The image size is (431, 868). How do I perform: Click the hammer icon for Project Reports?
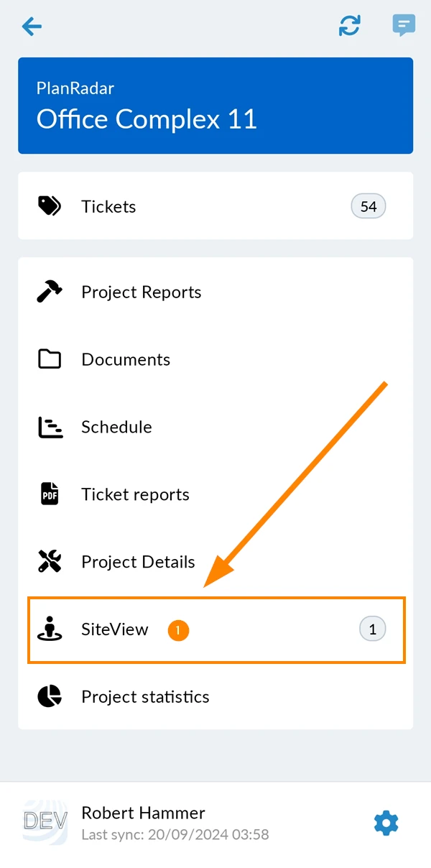tap(50, 292)
